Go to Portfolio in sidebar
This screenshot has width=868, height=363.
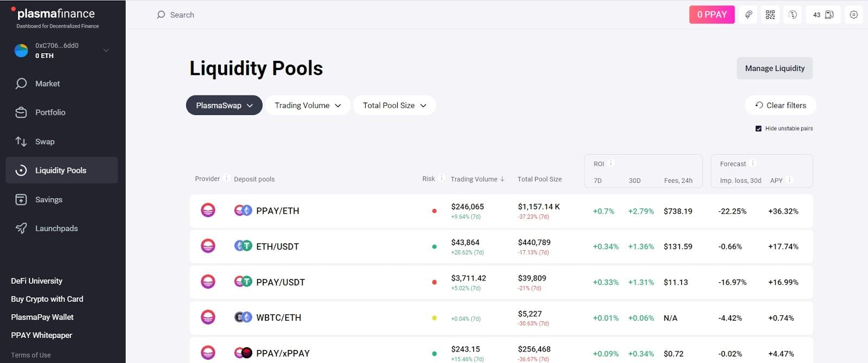tap(50, 112)
